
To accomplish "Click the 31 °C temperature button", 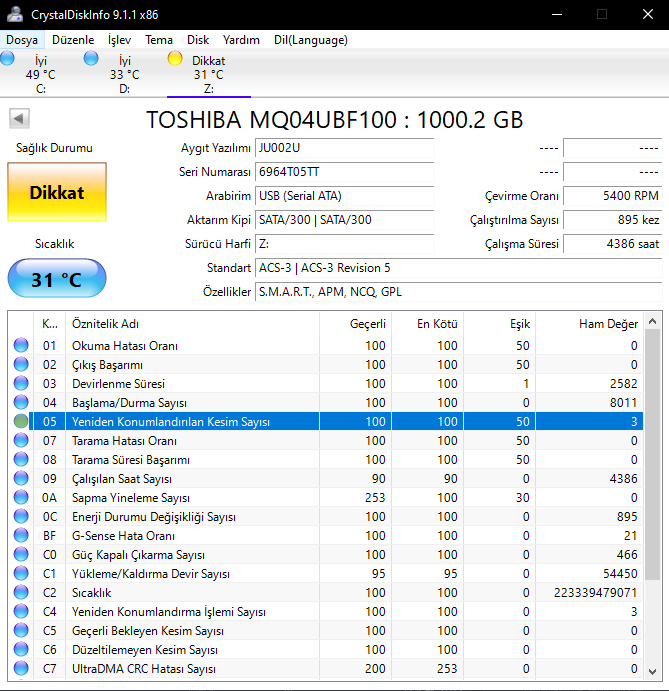I will click(57, 279).
